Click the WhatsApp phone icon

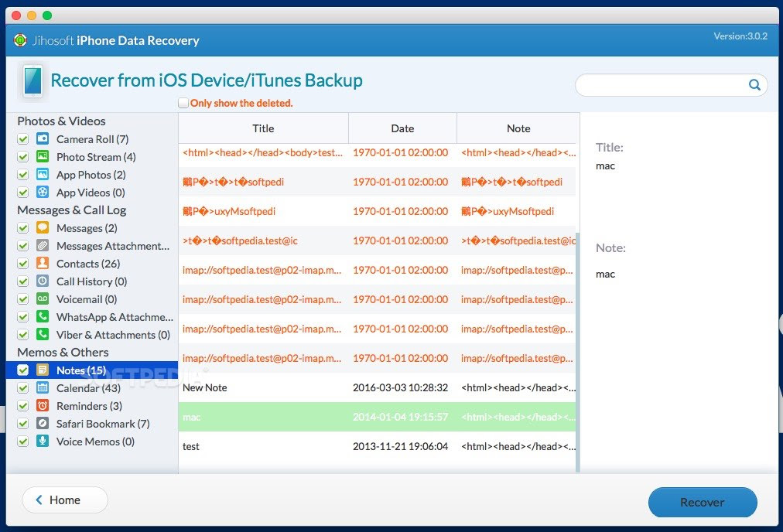43,317
